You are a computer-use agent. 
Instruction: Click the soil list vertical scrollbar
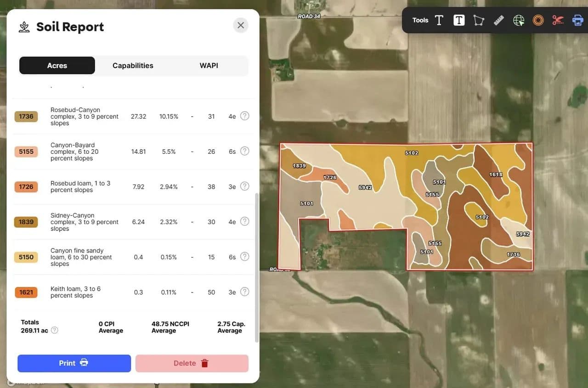(x=257, y=266)
